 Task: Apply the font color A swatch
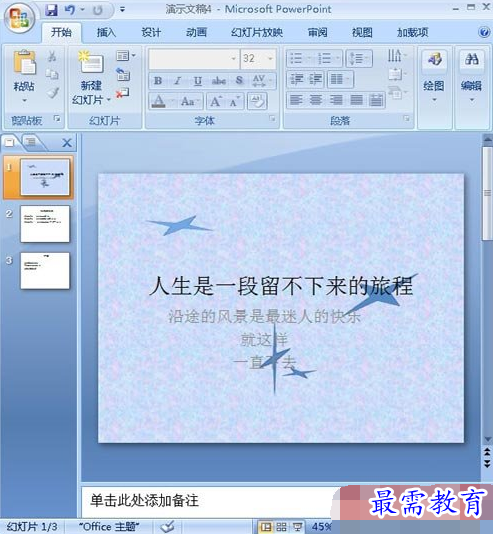coord(158,101)
